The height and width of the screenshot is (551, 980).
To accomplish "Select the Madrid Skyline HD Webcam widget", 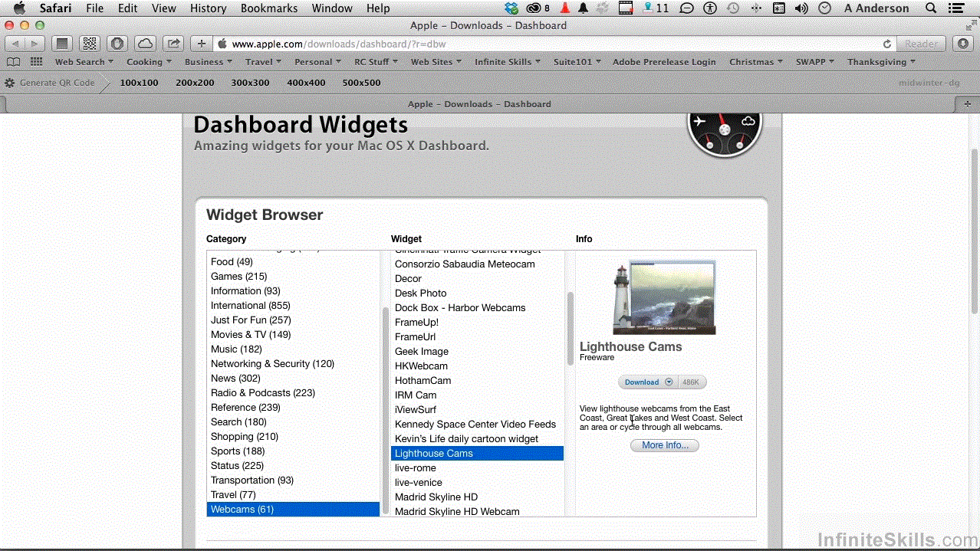I will (477, 510).
